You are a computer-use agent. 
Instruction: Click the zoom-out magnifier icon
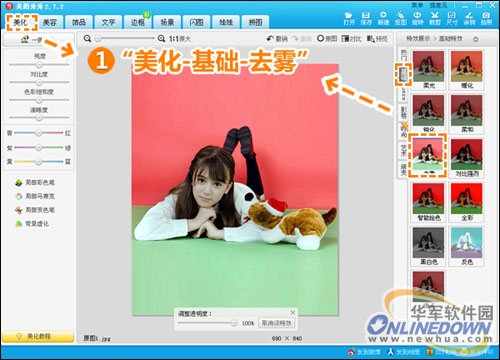(x=87, y=39)
